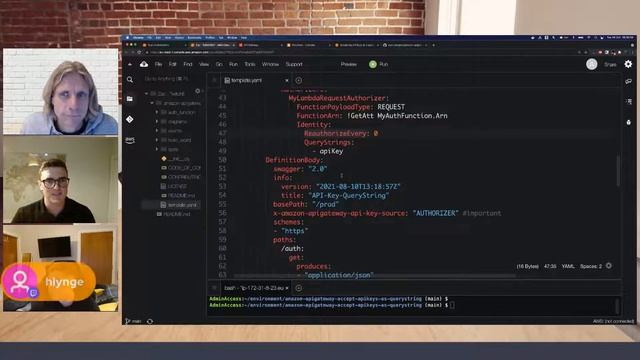Open the Run menu in menu bar
This screenshot has width=640, height=360.
coord(233,64)
